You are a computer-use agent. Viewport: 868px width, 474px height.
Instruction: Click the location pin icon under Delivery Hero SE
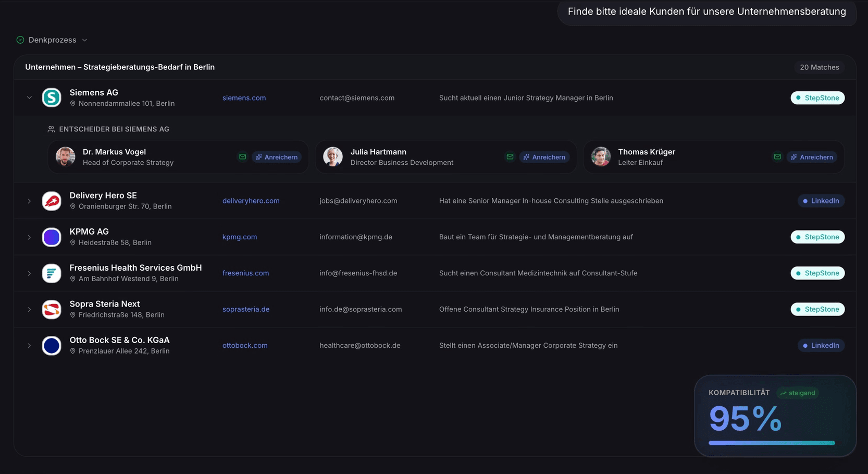[x=73, y=206]
